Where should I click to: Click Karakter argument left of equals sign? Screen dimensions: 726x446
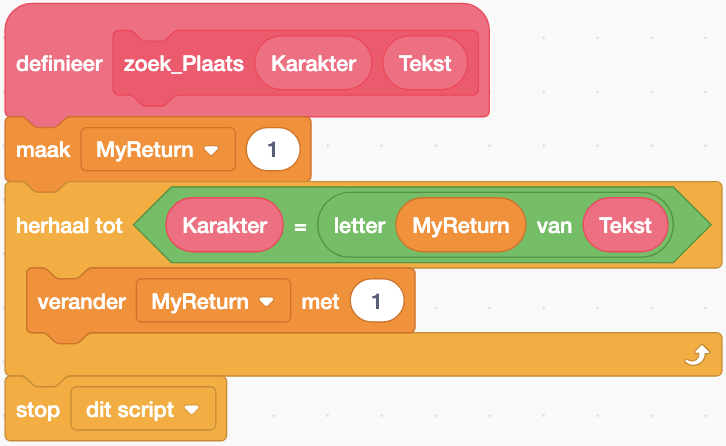coord(225,225)
